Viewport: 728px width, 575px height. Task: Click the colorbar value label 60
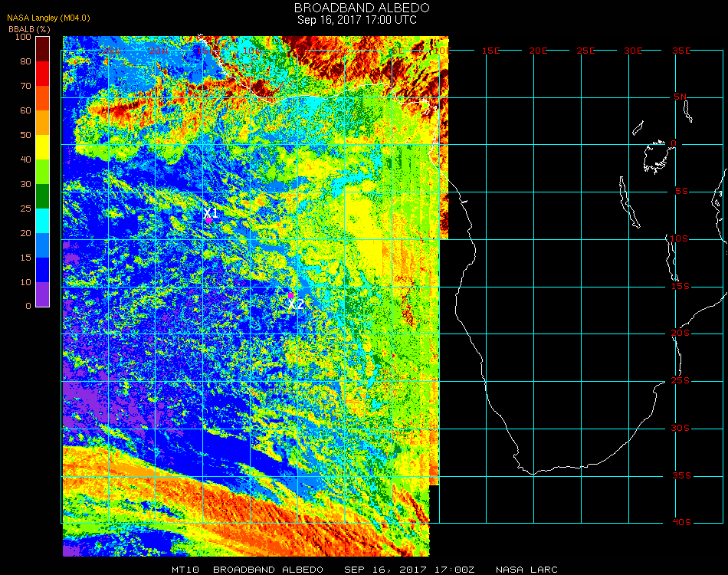25,110
